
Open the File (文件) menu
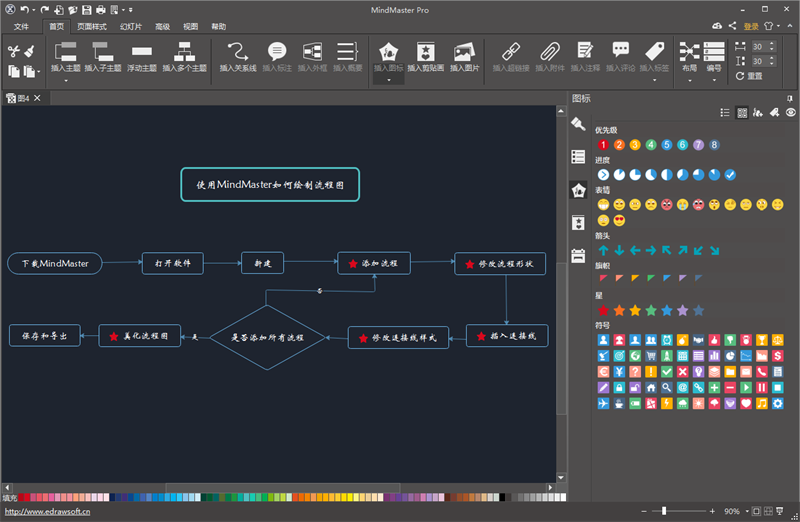tap(21, 27)
